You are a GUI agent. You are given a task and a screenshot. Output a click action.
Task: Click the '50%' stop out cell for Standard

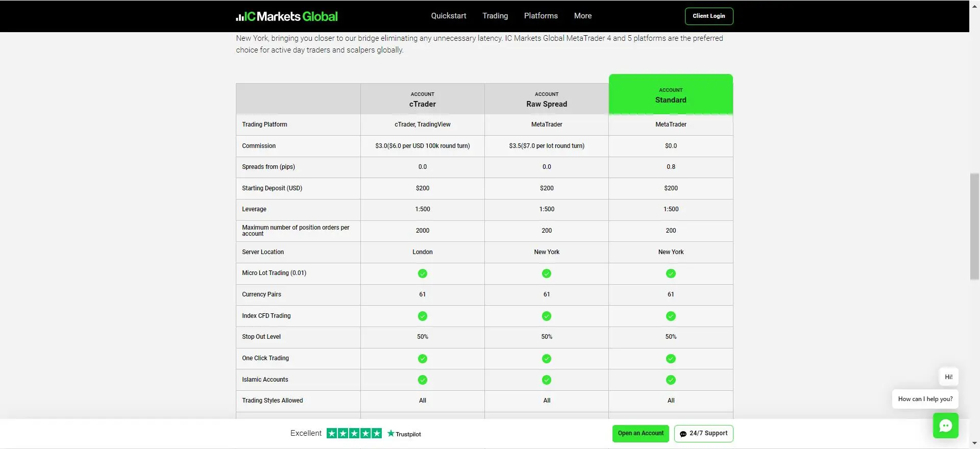point(671,337)
